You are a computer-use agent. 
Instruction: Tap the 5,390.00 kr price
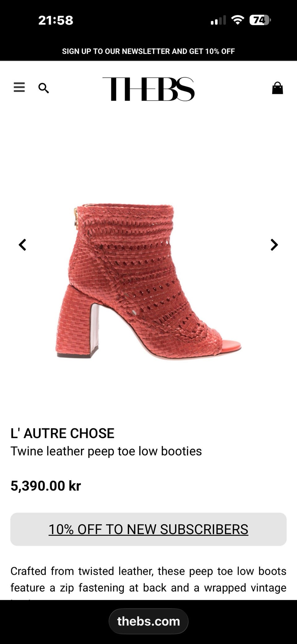coord(46,486)
